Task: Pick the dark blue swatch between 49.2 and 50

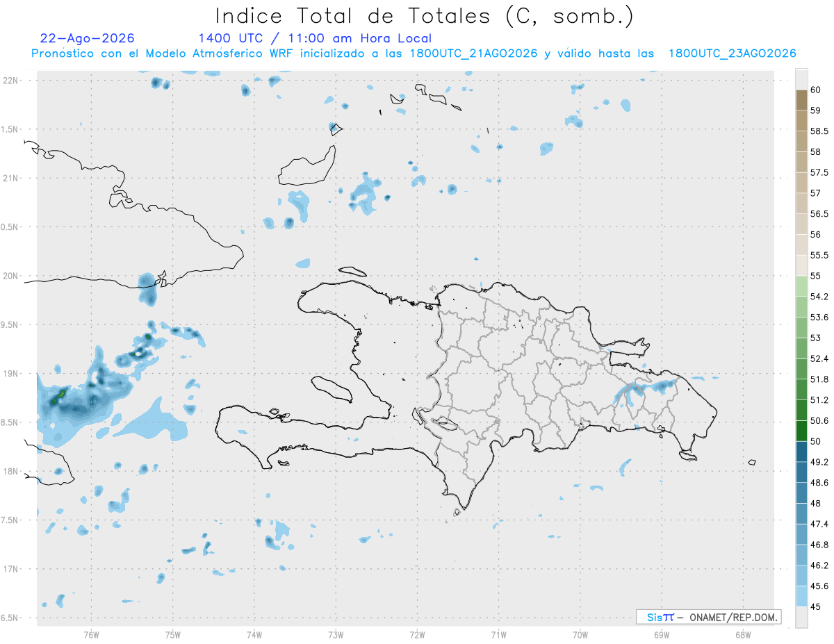Action: pyautogui.click(x=801, y=452)
